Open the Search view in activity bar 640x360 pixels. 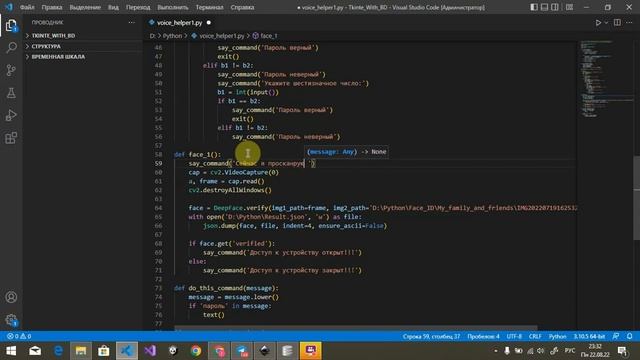click(x=11, y=48)
